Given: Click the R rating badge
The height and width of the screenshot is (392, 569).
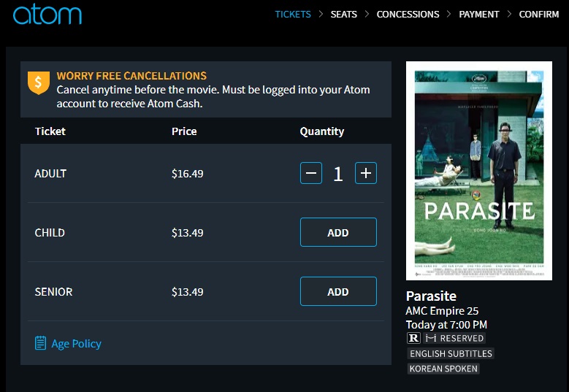Looking at the screenshot, I should coord(413,338).
